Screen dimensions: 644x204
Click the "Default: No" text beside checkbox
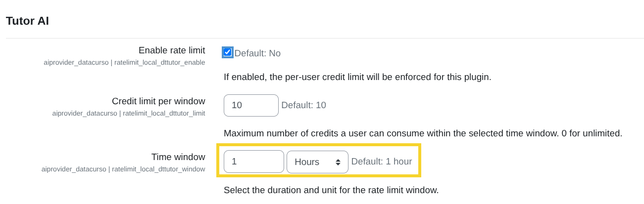(x=257, y=53)
